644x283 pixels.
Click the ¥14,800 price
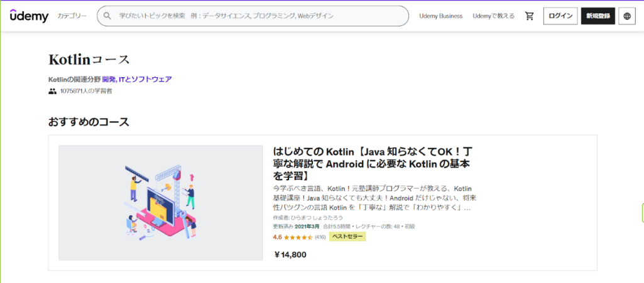coord(290,255)
